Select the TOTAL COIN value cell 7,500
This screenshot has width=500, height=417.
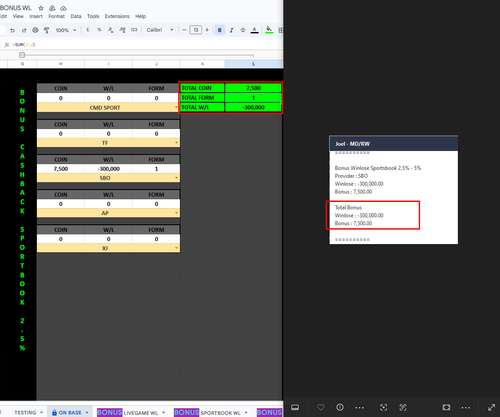(x=253, y=88)
